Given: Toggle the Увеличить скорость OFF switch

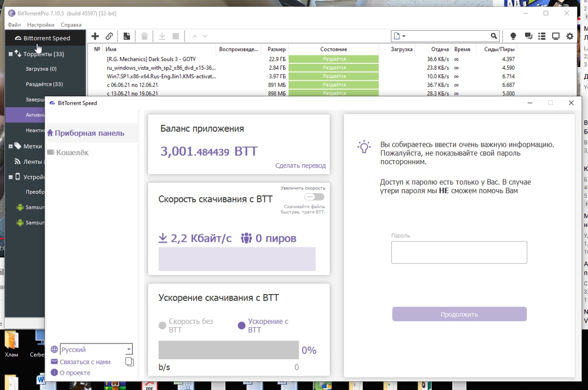Looking at the screenshot, I should click(314, 197).
